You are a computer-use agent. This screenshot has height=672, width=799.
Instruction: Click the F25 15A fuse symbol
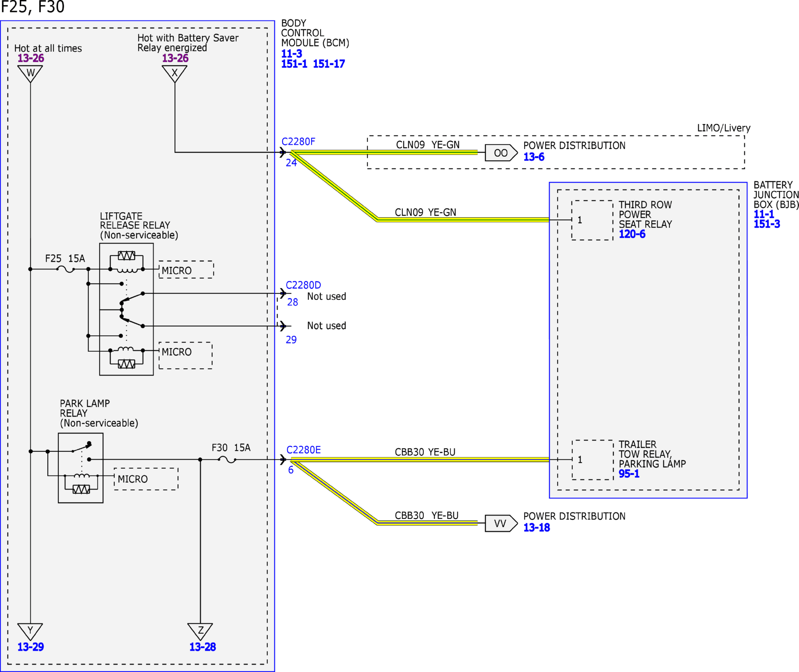[x=66, y=269]
